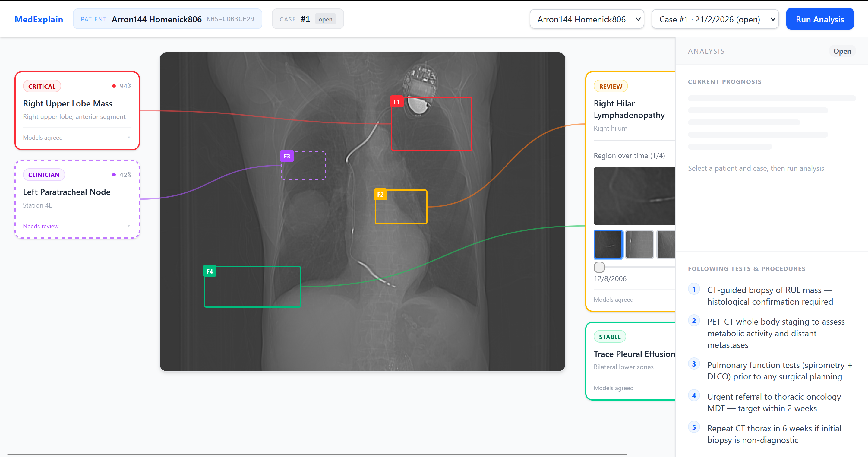The width and height of the screenshot is (868, 457).
Task: Click the MedExplain logo link
Action: pos(39,19)
